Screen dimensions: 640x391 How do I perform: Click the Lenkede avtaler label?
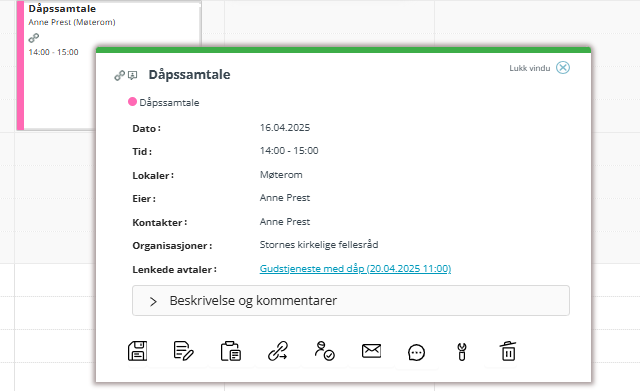tap(174, 270)
